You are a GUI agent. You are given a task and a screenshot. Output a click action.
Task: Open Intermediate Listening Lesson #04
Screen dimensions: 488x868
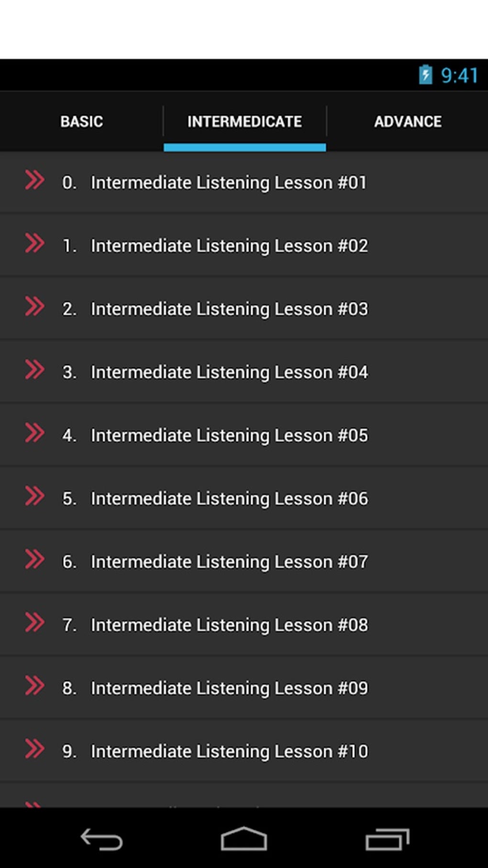pyautogui.click(x=244, y=372)
